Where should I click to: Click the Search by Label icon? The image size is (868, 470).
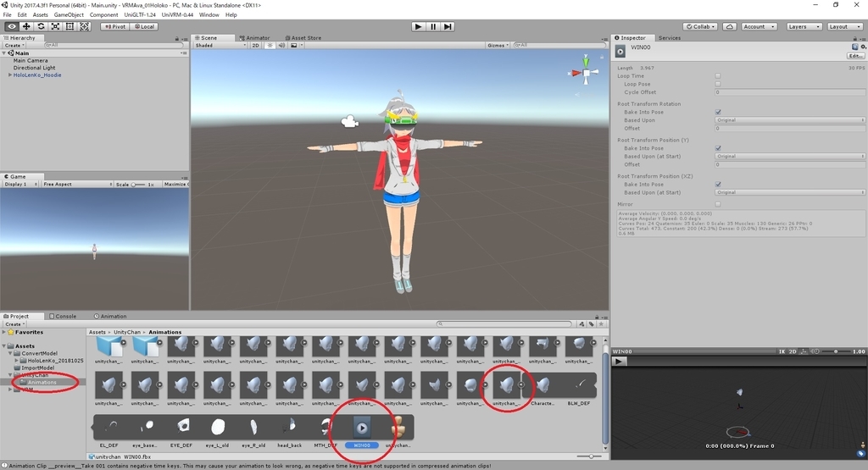[591, 324]
